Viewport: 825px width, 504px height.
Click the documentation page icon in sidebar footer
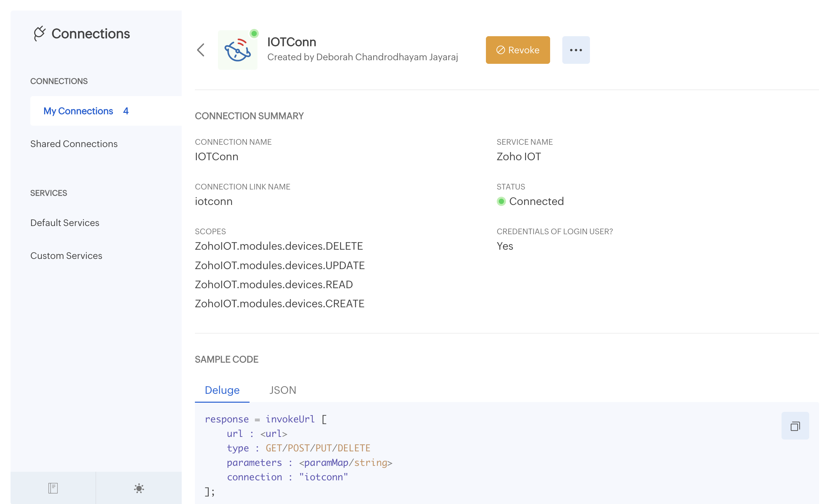coord(53,488)
